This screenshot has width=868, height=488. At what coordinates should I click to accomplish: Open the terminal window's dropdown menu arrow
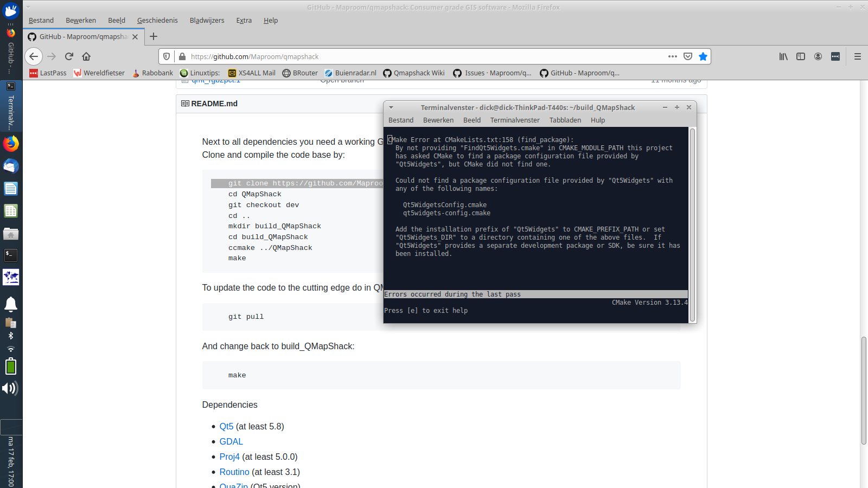click(391, 107)
